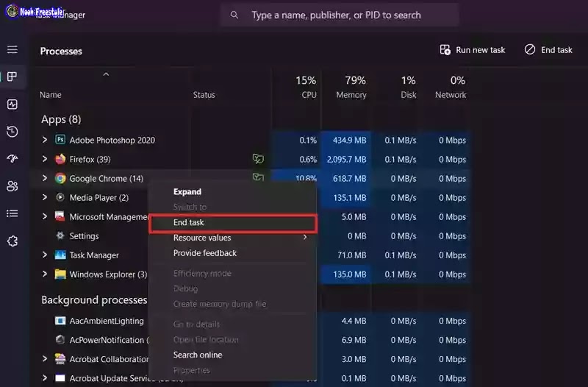Sort by the Memory column header

[351, 95]
